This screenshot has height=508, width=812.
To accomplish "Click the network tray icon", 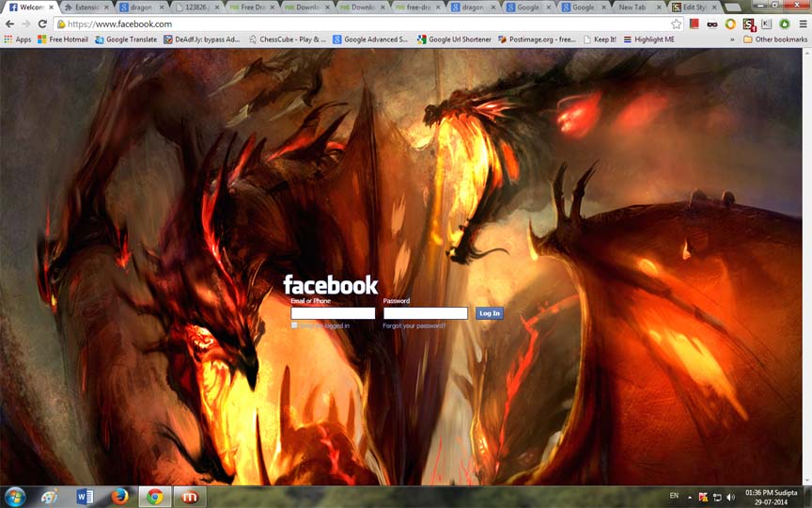I will [x=717, y=497].
